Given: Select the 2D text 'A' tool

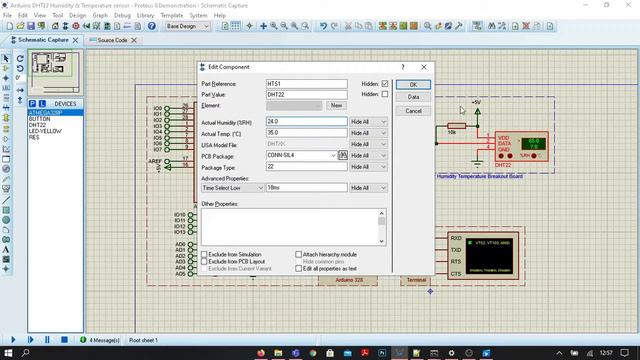Looking at the screenshot, I should (x=6, y=250).
